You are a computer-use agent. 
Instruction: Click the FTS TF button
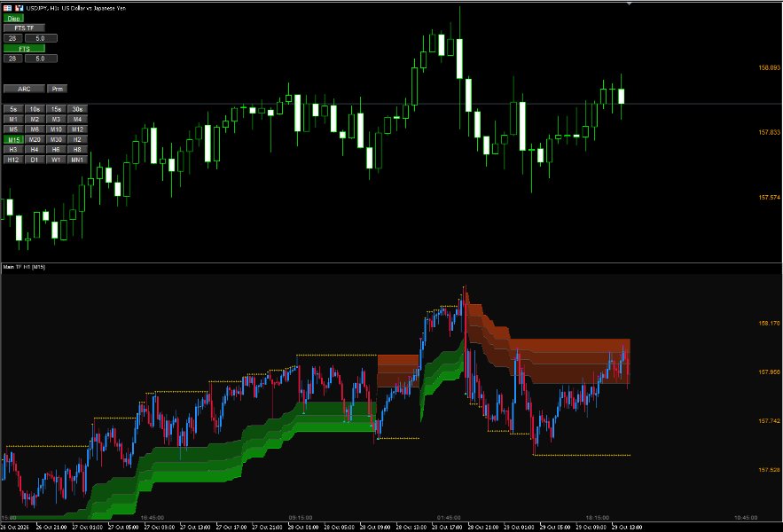pyautogui.click(x=24, y=28)
